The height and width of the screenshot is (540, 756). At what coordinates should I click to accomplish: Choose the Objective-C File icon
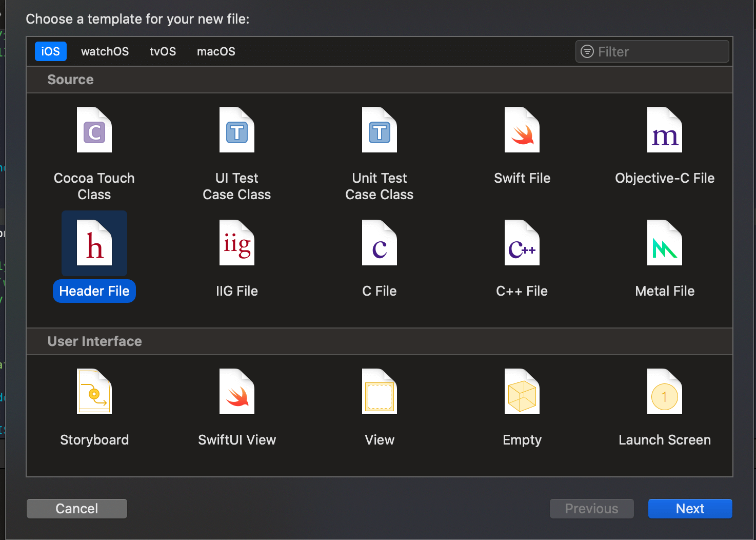[x=665, y=130]
